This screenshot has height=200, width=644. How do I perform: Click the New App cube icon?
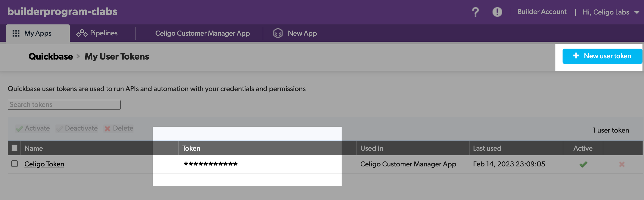click(278, 33)
